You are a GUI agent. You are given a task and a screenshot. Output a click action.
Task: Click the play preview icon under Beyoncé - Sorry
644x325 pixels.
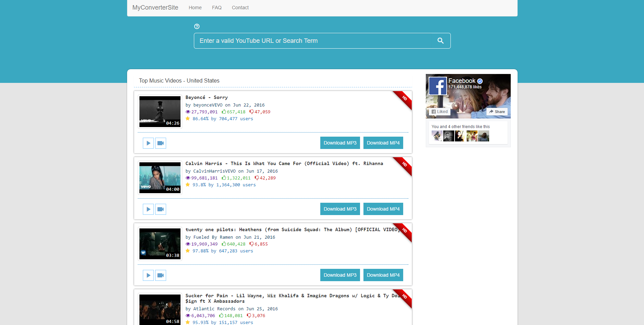[x=148, y=143]
